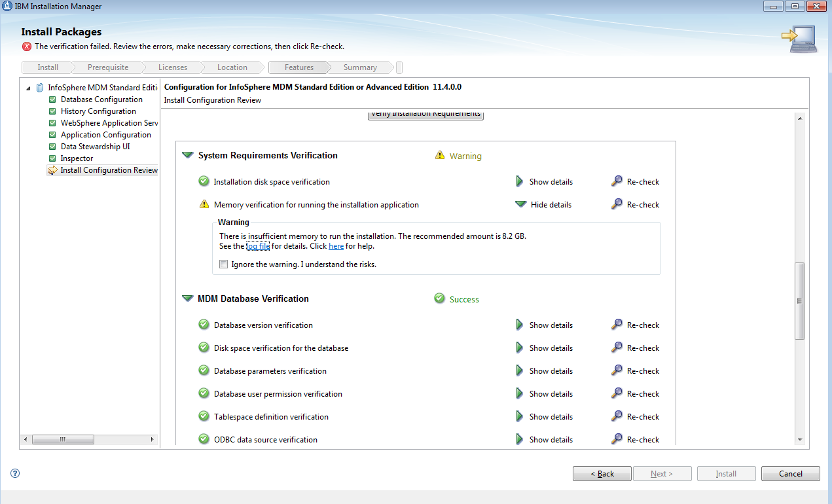Viewport: 832px width, 504px height.
Task: Click the help question mark icon at bottom left
Action: [x=15, y=473]
